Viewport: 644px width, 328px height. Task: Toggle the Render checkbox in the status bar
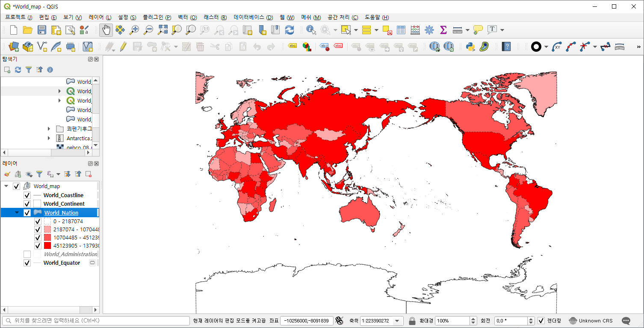click(x=541, y=320)
